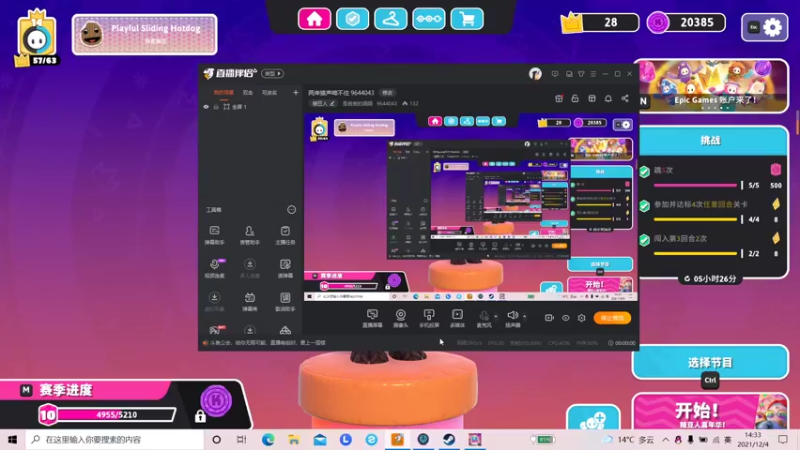Open the skin shirt icon in title bar

(x=581, y=74)
